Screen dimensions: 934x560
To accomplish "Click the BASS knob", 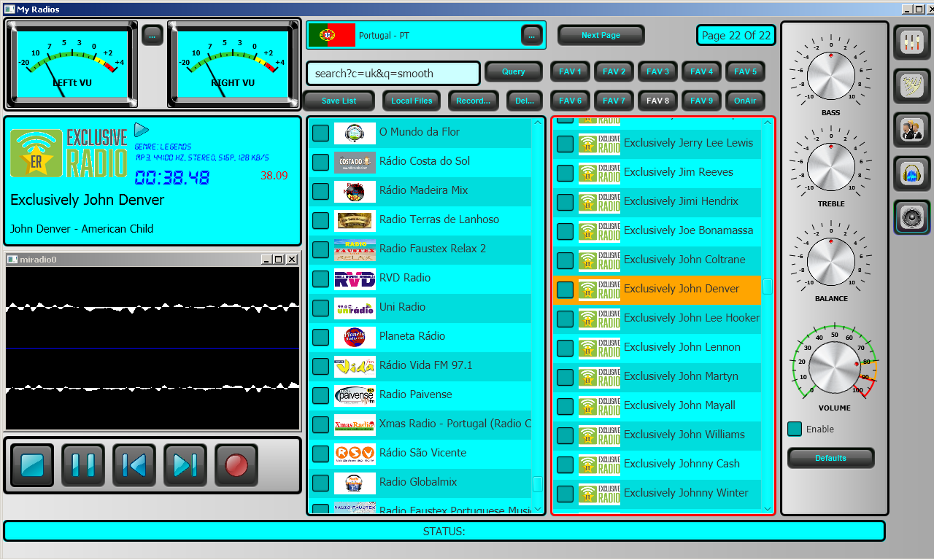I will coord(831,75).
